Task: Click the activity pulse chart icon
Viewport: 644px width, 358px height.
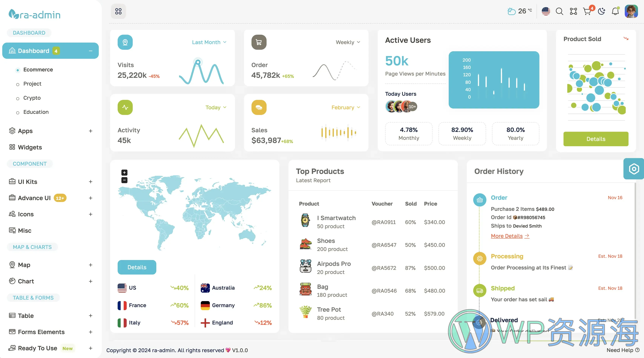Action: [x=125, y=107]
